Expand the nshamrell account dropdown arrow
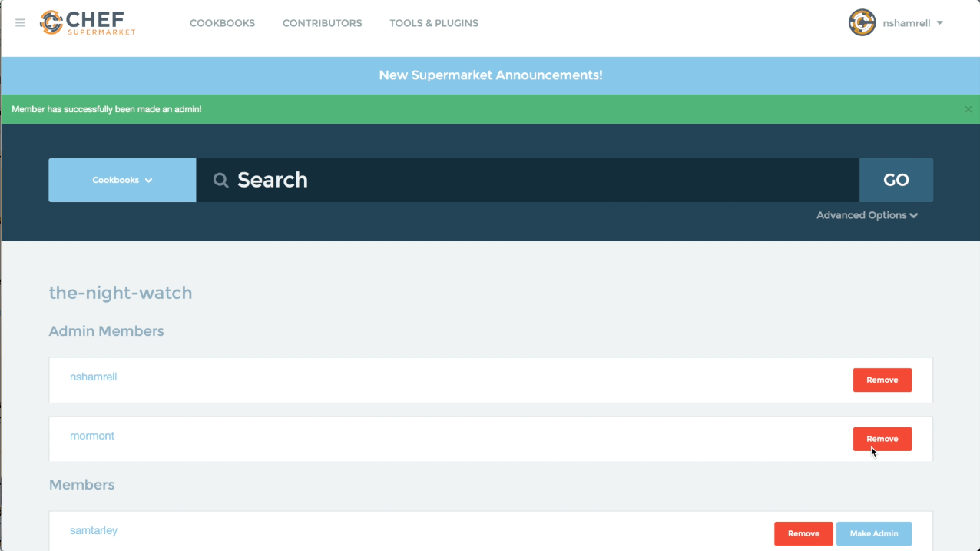Viewport: 980px width, 551px height. coord(940,23)
